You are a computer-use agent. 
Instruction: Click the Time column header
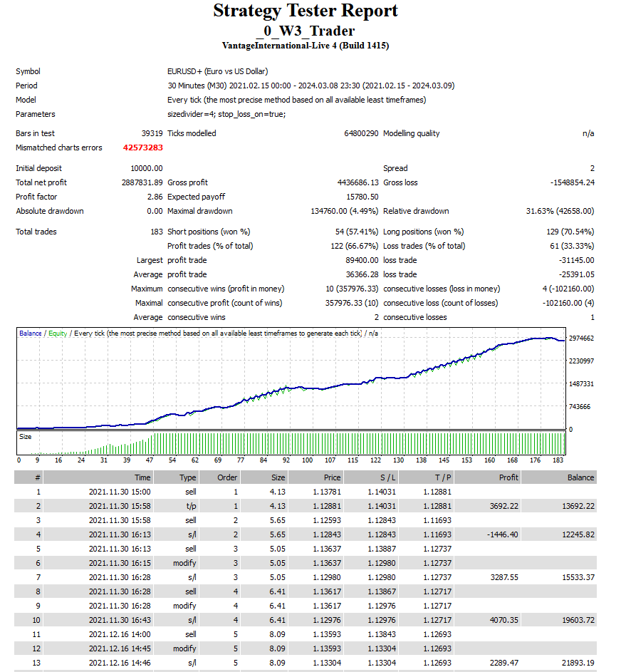[142, 477]
